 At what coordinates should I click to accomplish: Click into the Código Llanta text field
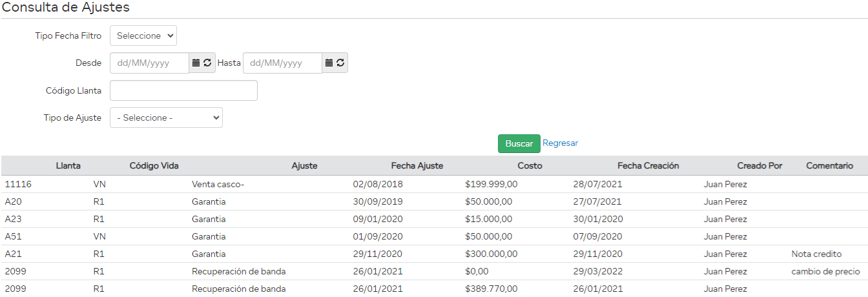pyautogui.click(x=183, y=90)
